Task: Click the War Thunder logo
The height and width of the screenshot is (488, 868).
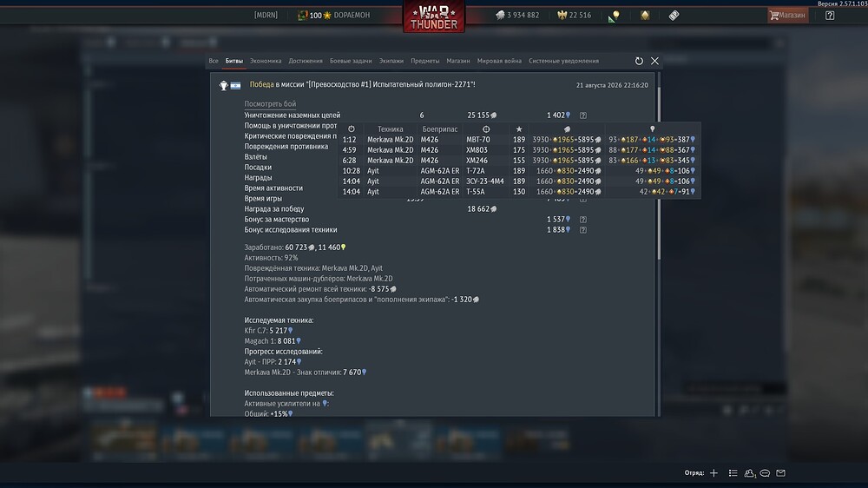Action: click(434, 16)
